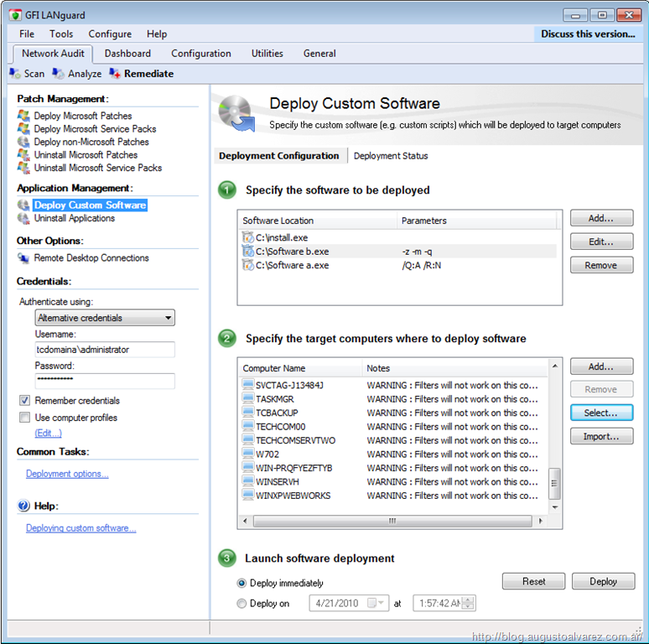The width and height of the screenshot is (649, 644).
Task: Click the Remediate toolbar icon
Action: (x=114, y=74)
